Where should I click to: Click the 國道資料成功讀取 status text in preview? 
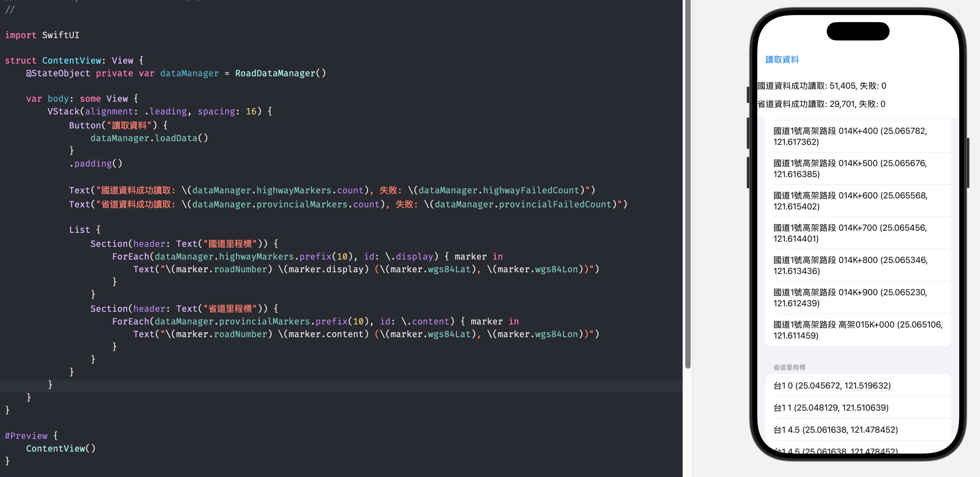click(x=821, y=86)
